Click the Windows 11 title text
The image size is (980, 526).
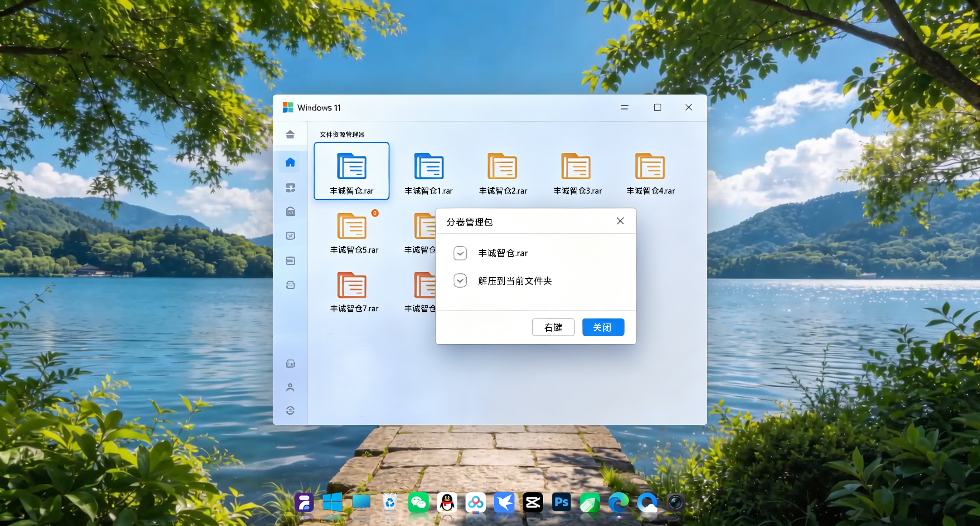(x=319, y=108)
